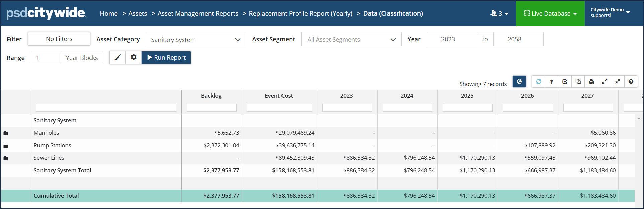The height and width of the screenshot is (209, 644).
Task: Click the Run Report button
Action: click(x=166, y=58)
